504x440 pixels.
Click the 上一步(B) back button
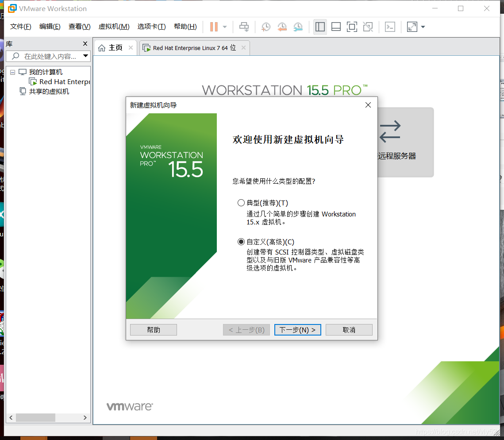coord(246,330)
